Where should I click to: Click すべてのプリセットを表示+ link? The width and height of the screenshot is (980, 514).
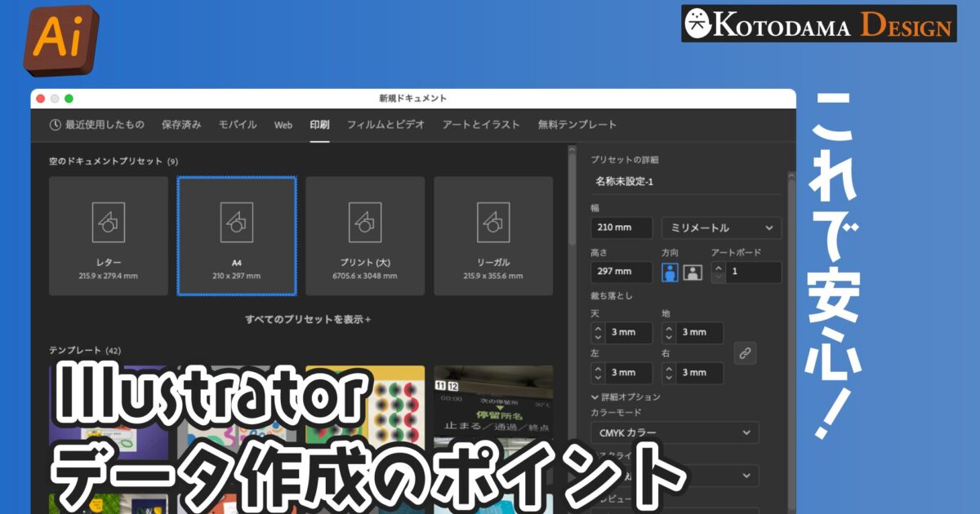tap(307, 319)
